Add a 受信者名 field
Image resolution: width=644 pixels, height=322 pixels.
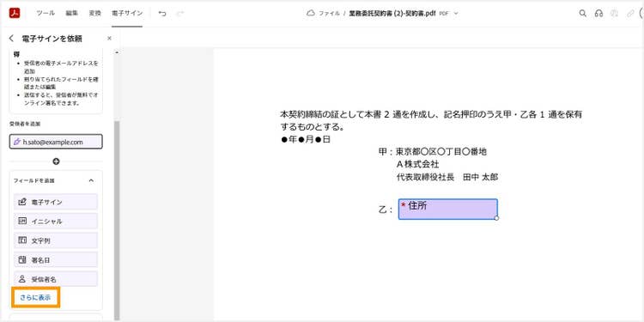56,278
